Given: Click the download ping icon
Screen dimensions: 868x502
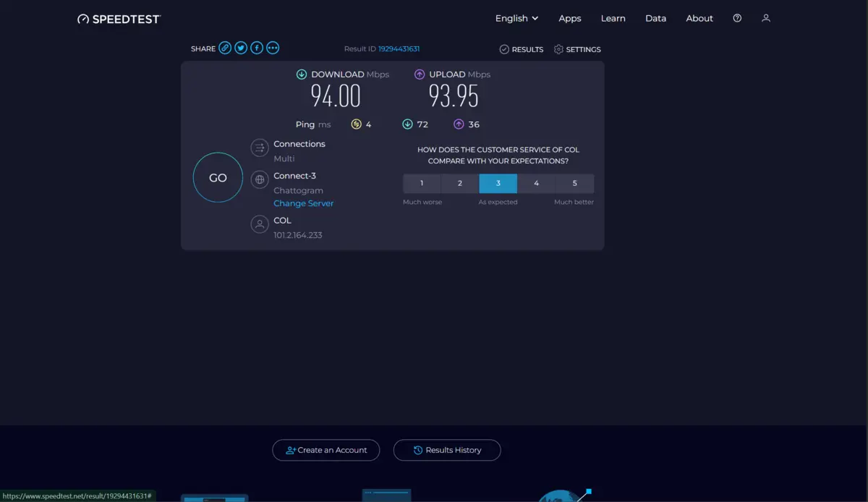Looking at the screenshot, I should click(x=407, y=124).
